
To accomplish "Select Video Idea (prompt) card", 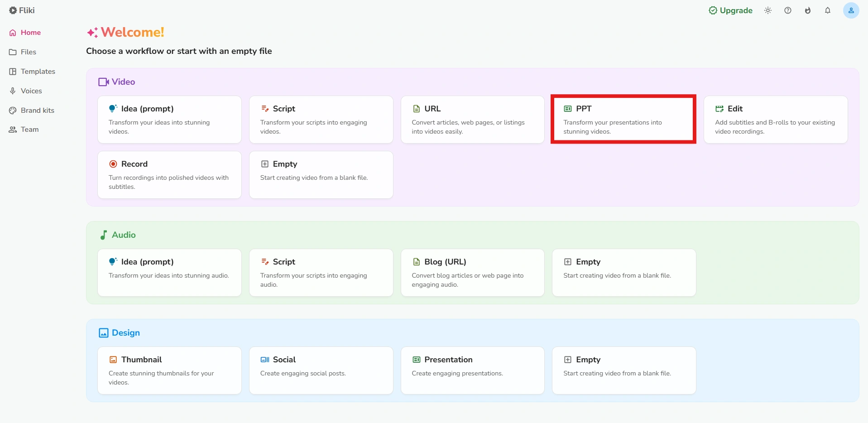I will point(169,120).
